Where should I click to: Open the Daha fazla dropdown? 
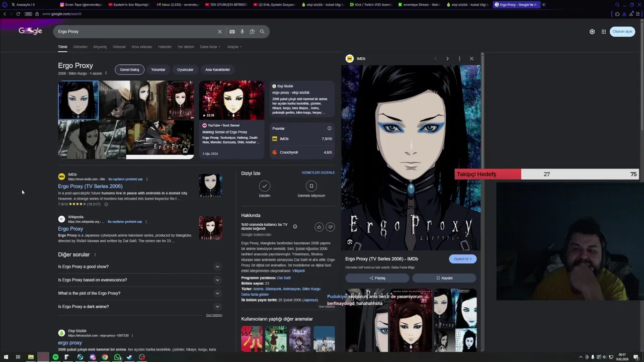[x=210, y=47]
